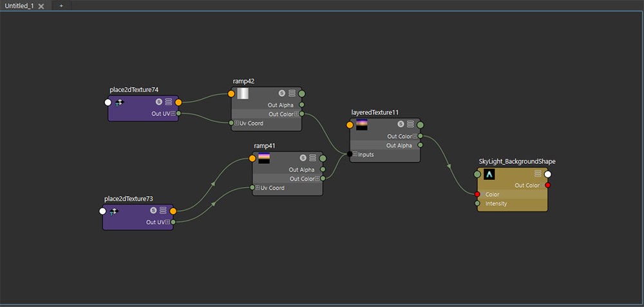Click green input port on SkyLight_BackgroundShape header
Image resolution: width=644 pixels, height=307 pixels.
pyautogui.click(x=477, y=175)
